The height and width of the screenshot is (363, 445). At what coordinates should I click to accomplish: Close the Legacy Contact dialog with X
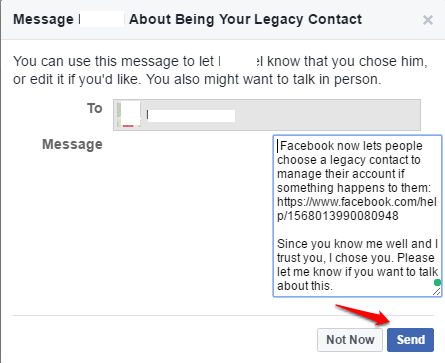pyautogui.click(x=428, y=20)
